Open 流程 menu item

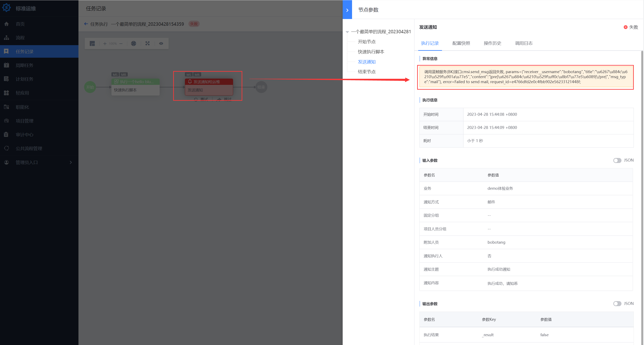pos(39,38)
